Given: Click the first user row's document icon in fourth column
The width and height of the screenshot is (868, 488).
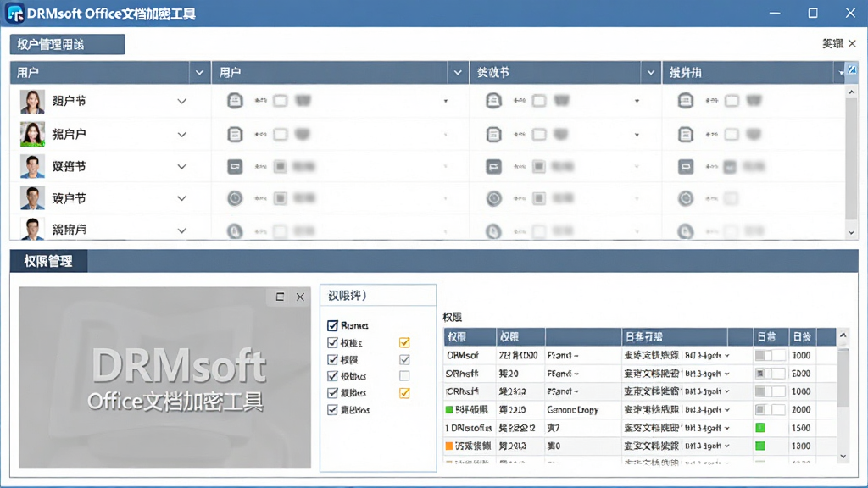Looking at the screenshot, I should (x=685, y=101).
